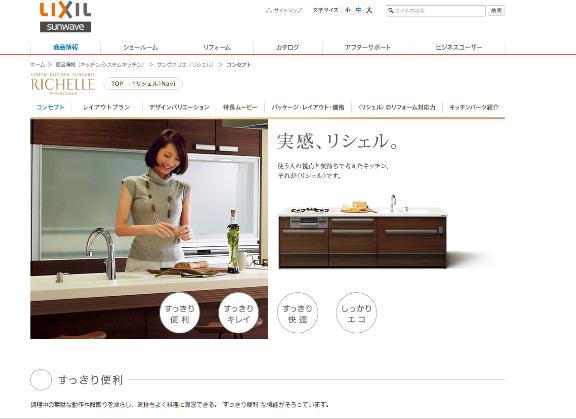Set text size to large (大)
The height and width of the screenshot is (419, 576).
coord(369,10)
